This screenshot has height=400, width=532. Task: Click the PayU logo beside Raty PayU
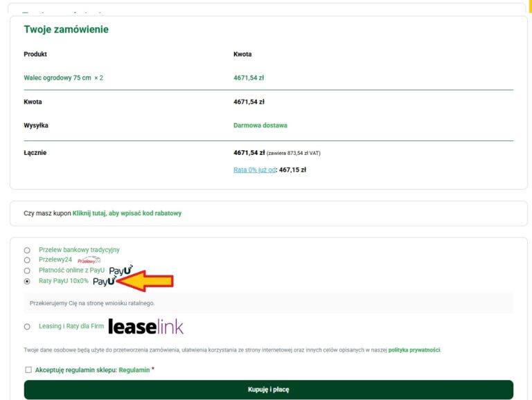(x=104, y=282)
